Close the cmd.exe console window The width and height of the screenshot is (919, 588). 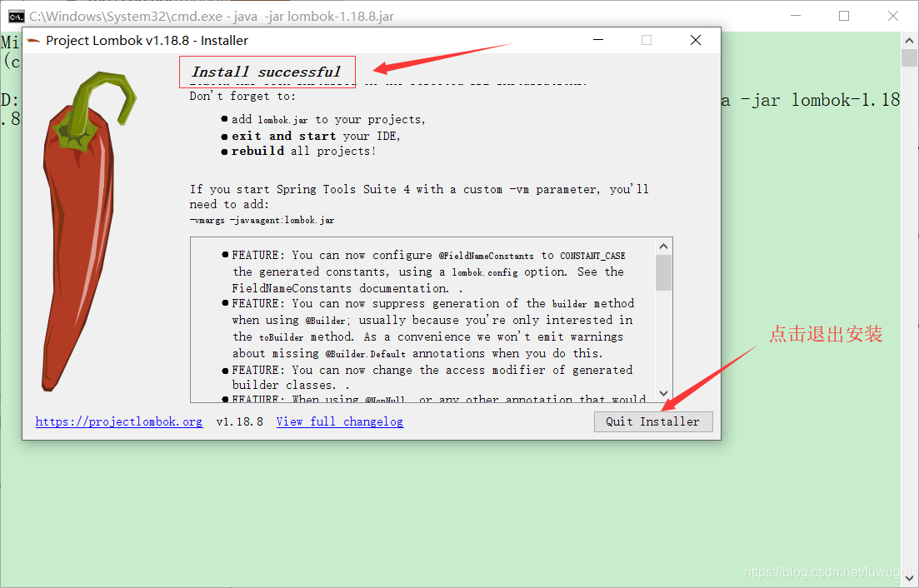click(x=892, y=16)
